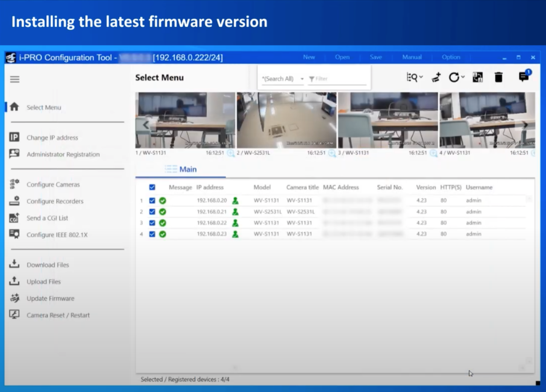Click the trash delete icon
The image size is (546, 392).
[x=498, y=77]
